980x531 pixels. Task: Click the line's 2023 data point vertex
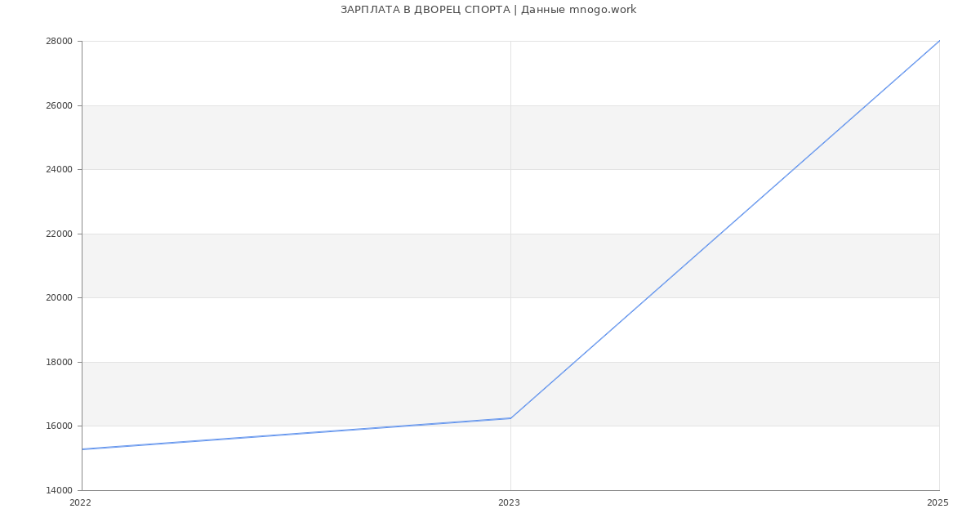[510, 418]
